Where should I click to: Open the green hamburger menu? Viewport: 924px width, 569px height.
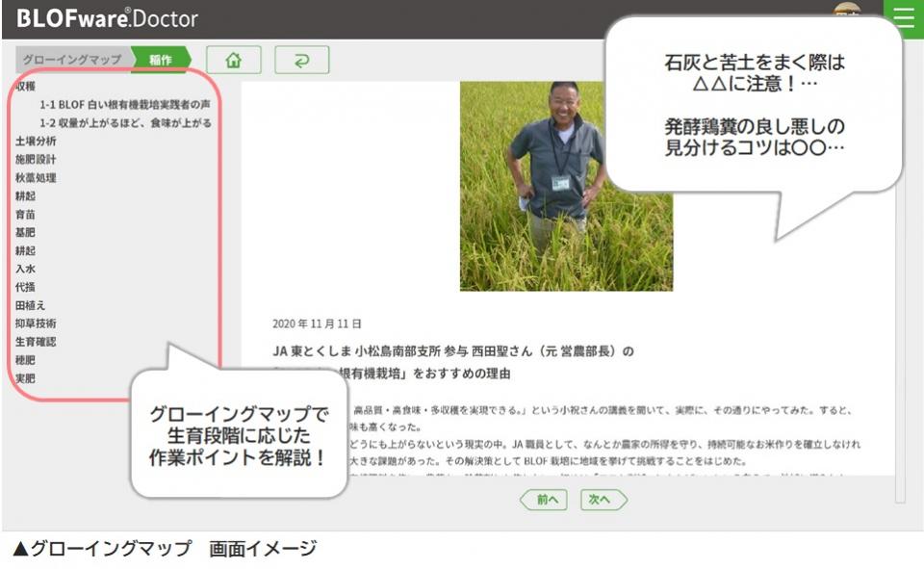click(x=904, y=19)
